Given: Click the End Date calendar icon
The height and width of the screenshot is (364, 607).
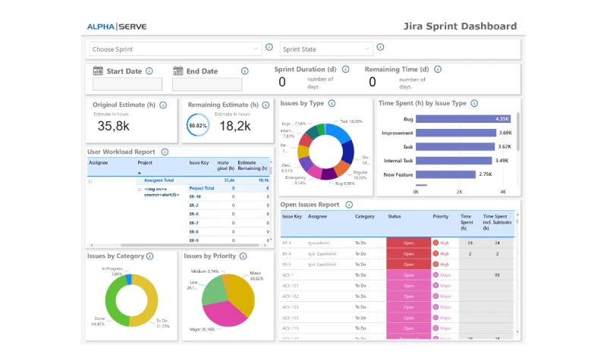Looking at the screenshot, I should click(x=178, y=71).
